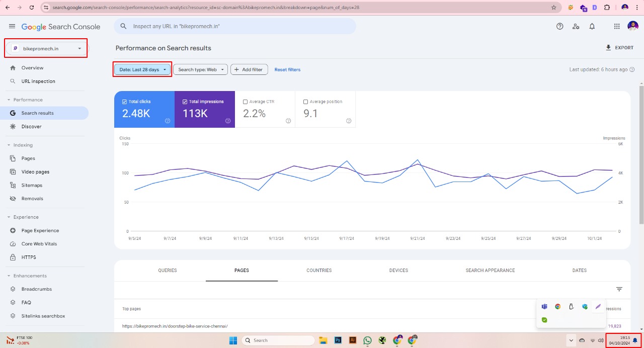Enable the Average CTR checkbox
Screen dimensions: 644x348
246,102
